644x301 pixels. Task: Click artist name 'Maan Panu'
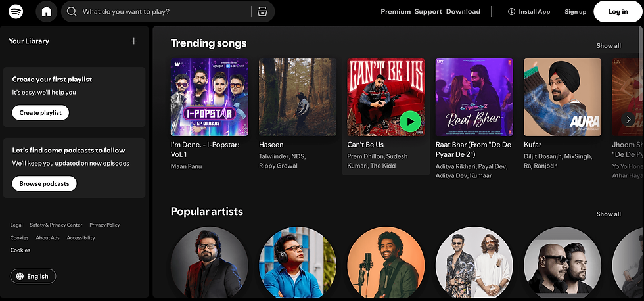click(x=186, y=166)
